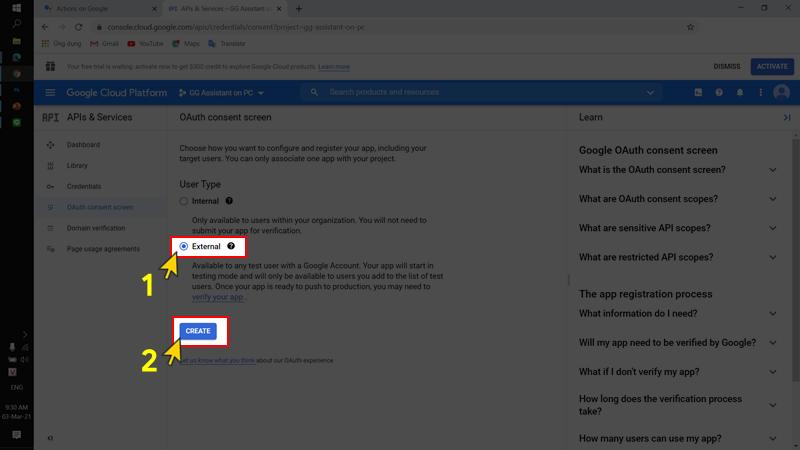Click the blue CREATE button
The image size is (800, 450).
[198, 331]
